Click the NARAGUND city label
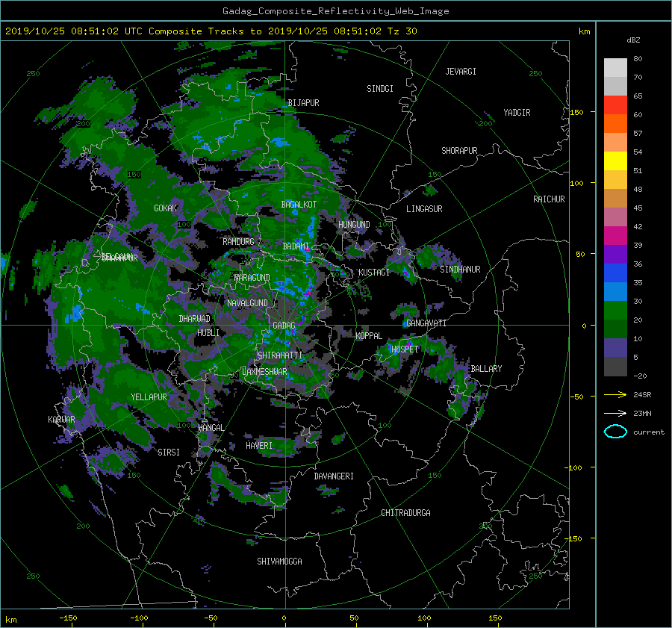Viewport: 672px width, 628px height. [252, 278]
